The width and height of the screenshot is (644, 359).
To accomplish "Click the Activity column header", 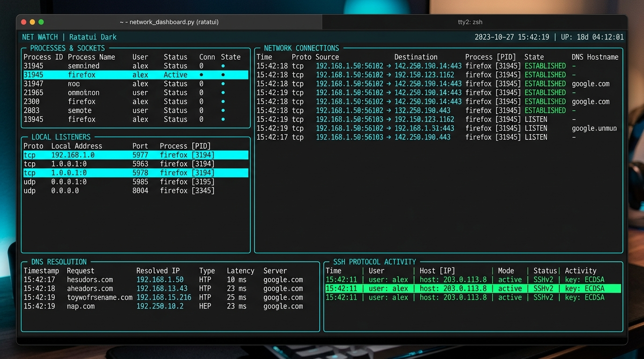I will tap(581, 271).
